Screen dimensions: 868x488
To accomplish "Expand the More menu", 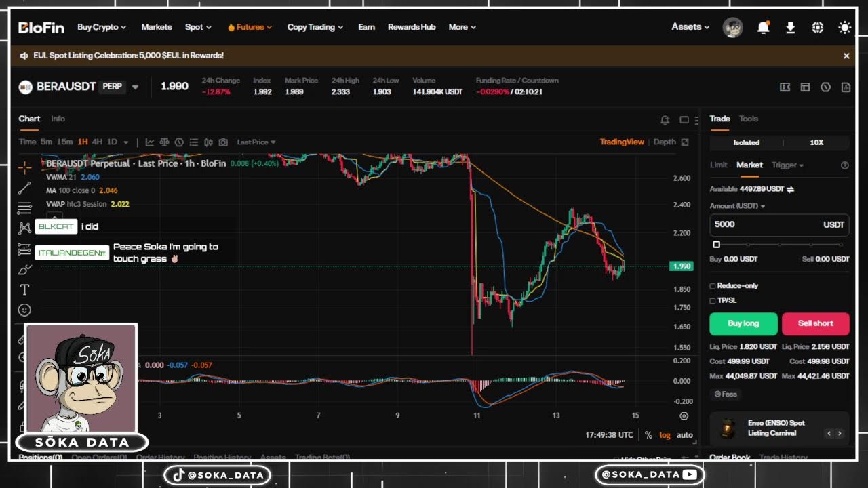I will 462,27.
